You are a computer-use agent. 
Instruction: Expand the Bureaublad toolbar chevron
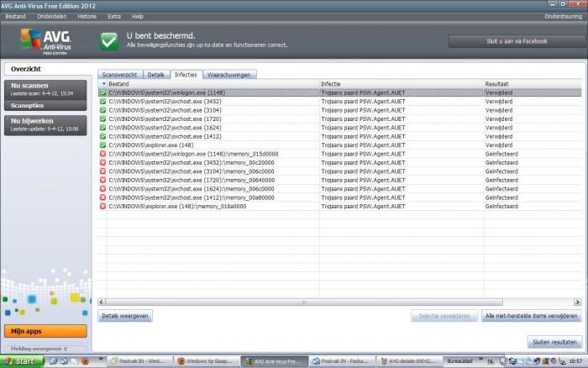[x=480, y=360]
